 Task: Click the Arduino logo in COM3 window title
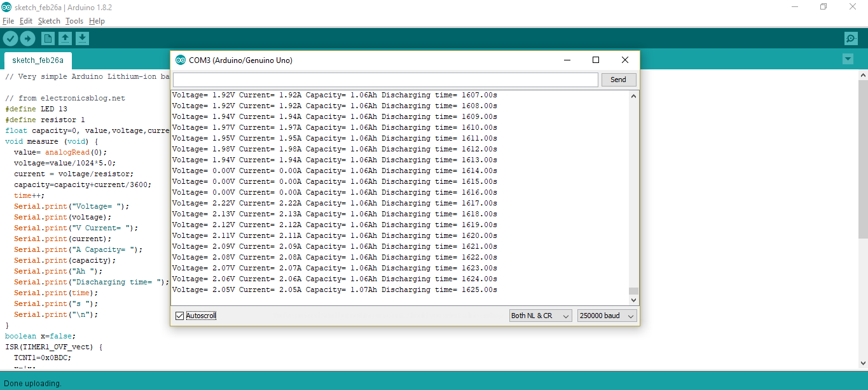(x=181, y=60)
